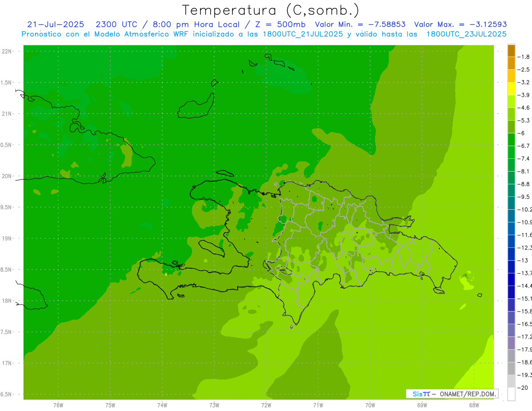Click 'Valor Max. = -3.12593' text
532x411 pixels.
point(461,24)
